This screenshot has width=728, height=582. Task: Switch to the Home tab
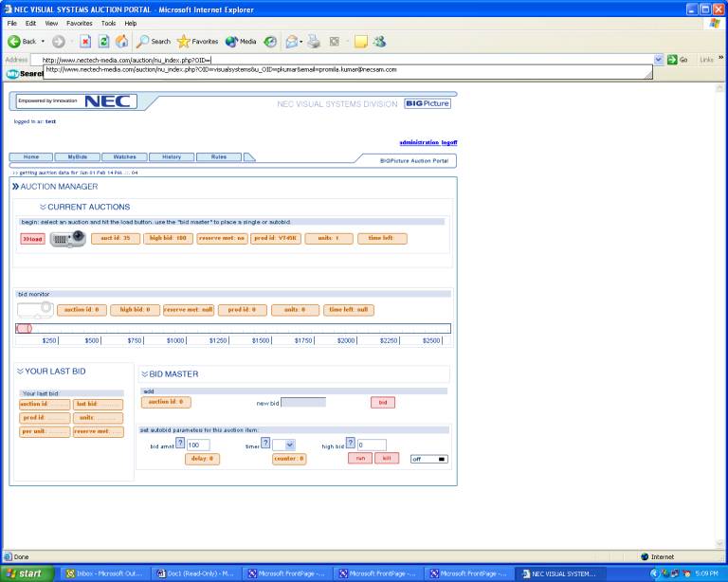coord(31,156)
